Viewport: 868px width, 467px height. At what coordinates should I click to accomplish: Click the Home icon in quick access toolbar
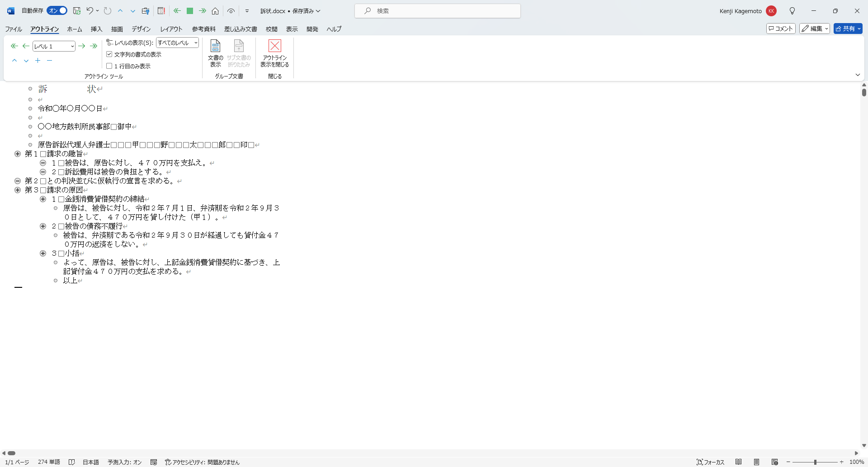[215, 11]
